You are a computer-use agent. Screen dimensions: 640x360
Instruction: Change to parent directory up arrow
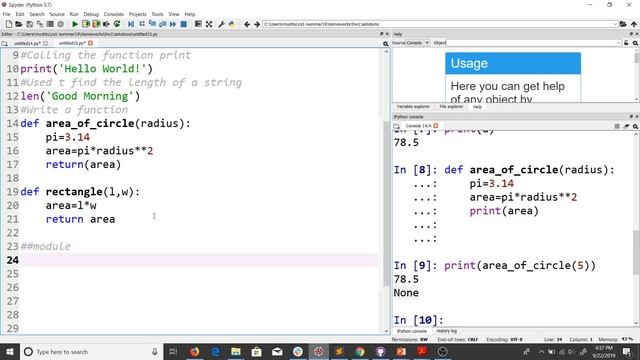pyautogui.click(x=634, y=24)
